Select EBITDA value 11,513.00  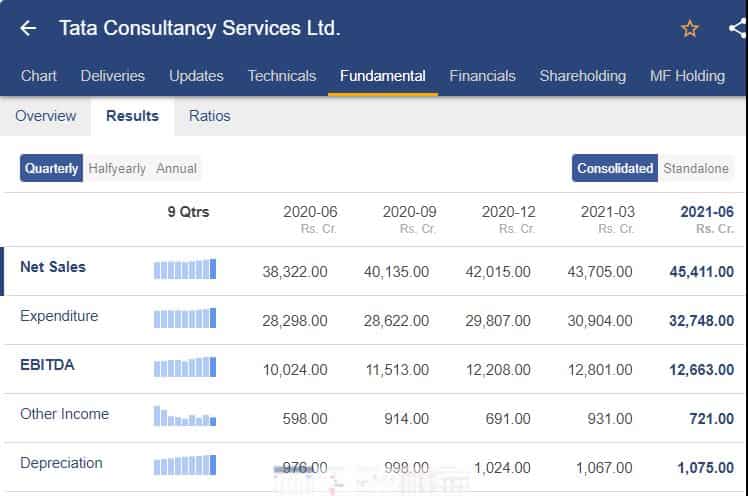coord(397,370)
